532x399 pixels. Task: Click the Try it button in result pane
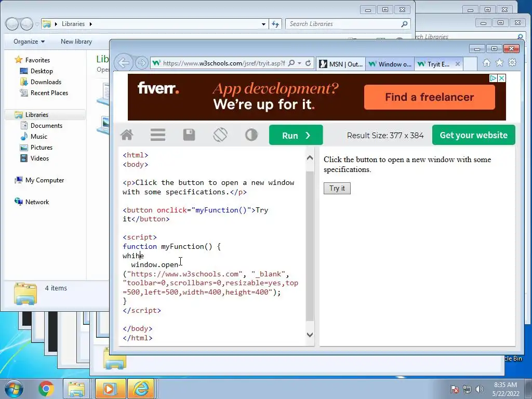(337, 188)
